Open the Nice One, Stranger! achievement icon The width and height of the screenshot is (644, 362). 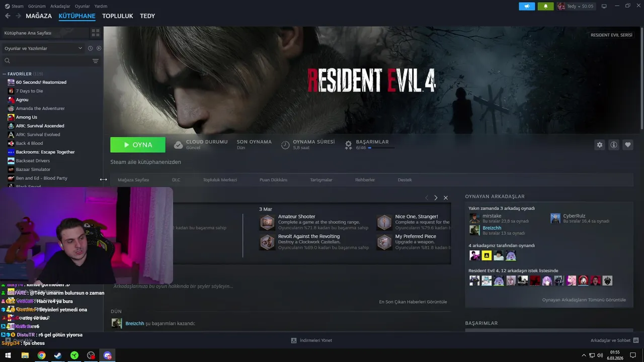[384, 222]
